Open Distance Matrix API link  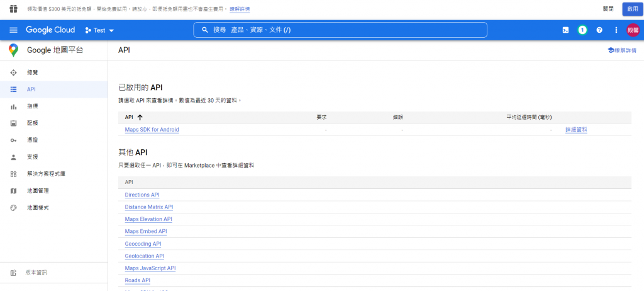pyautogui.click(x=149, y=207)
